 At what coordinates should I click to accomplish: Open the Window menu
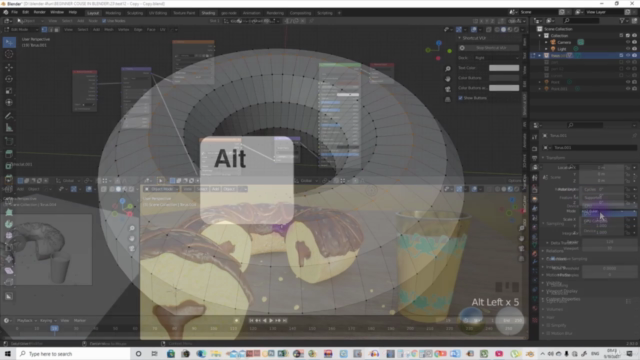point(57,13)
